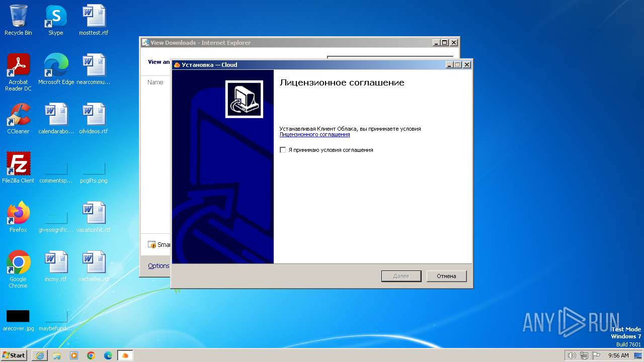Click the SmartScreen shield icon in View Downloads
The image size is (644, 362).
coord(152,245)
